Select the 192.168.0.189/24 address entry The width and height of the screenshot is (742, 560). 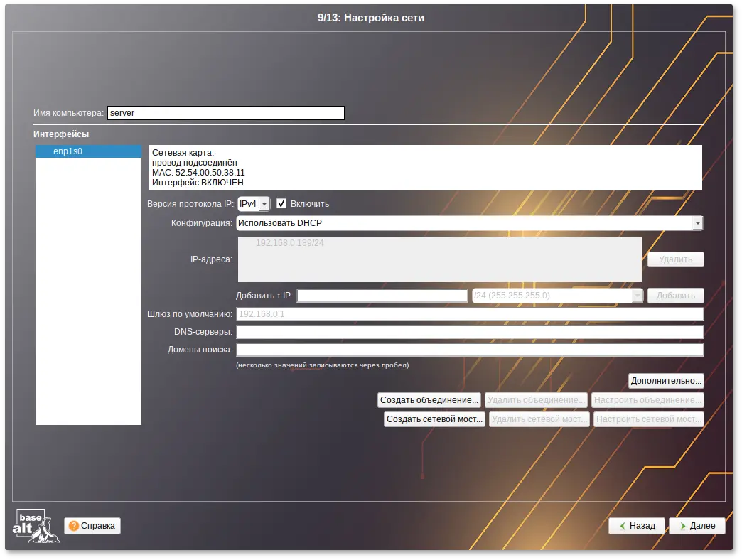(x=290, y=243)
